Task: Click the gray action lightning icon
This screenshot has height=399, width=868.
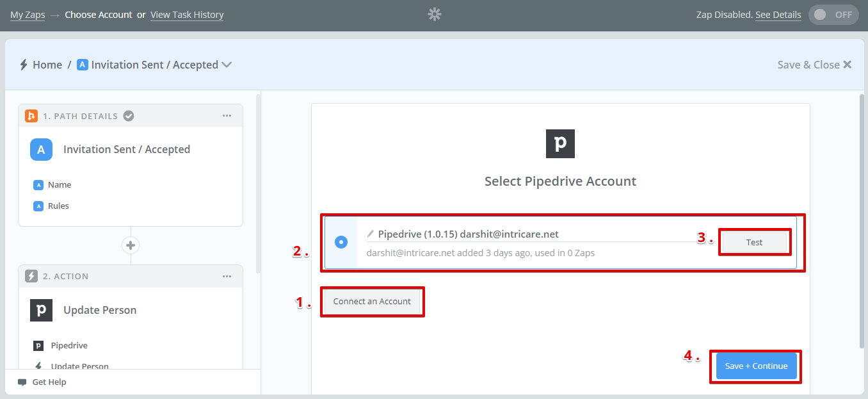Action: click(x=31, y=276)
